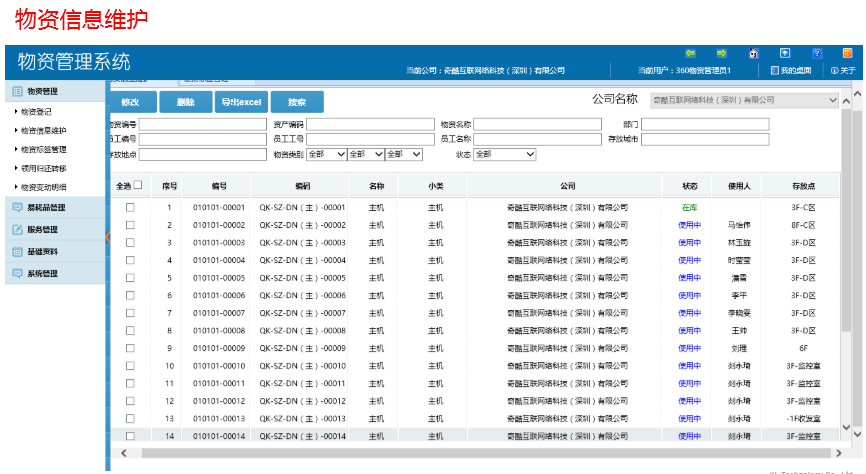Check the row 1 checkbox (010101-00001)

click(130, 208)
